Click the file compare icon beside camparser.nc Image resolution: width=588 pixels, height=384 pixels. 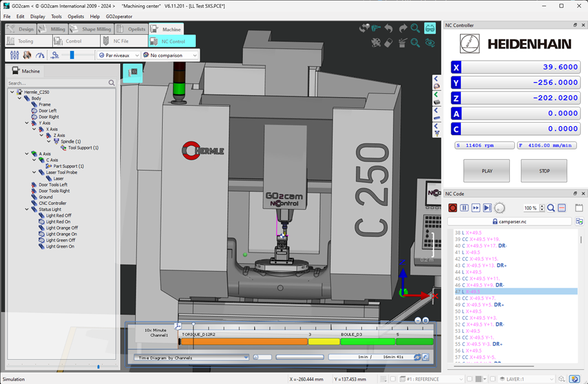tap(580, 221)
